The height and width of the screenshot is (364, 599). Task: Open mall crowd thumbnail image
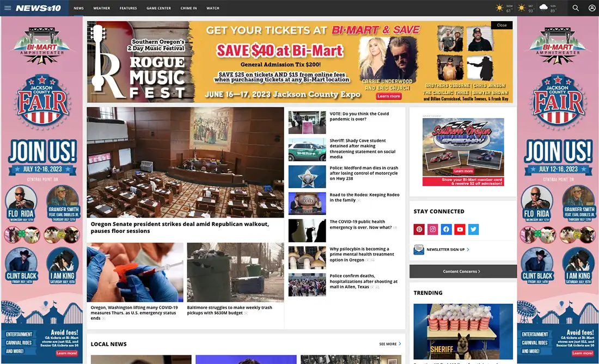[307, 285]
